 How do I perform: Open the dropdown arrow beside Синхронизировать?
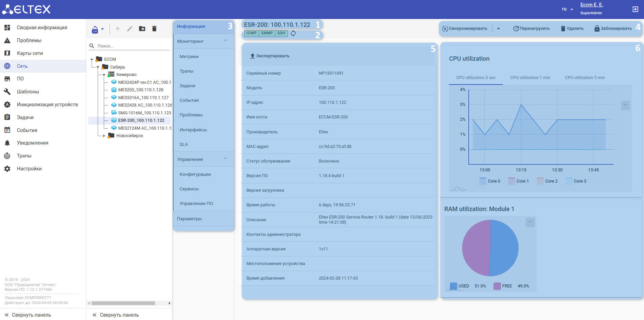click(499, 29)
